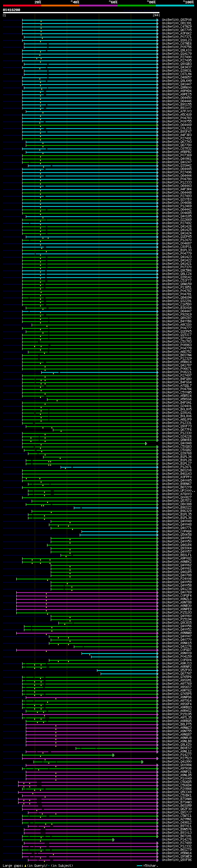Click the green arrowhead ending the UniRef100_P14277 bar
This screenshot has width=197, height=868.
(114, 755)
